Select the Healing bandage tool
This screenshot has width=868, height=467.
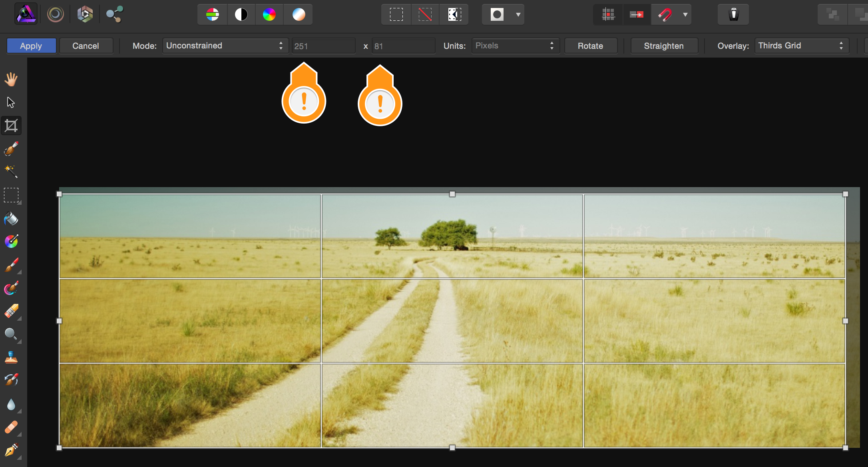tap(11, 427)
